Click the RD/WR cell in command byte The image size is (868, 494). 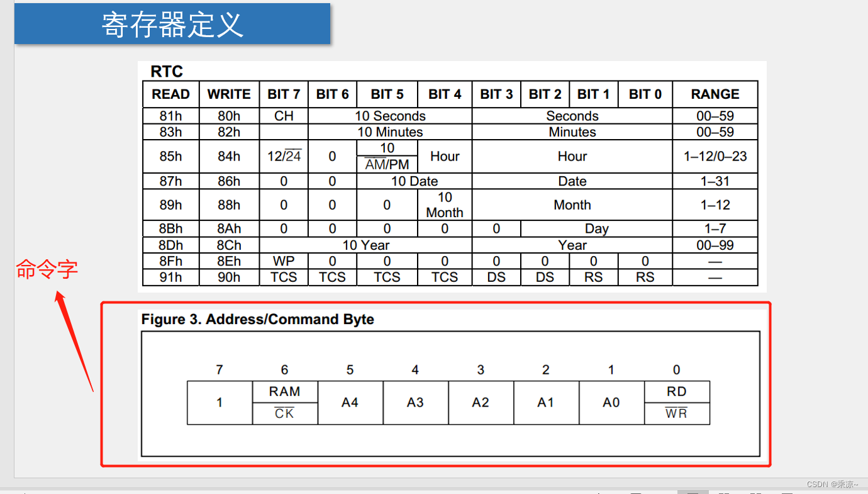point(677,403)
